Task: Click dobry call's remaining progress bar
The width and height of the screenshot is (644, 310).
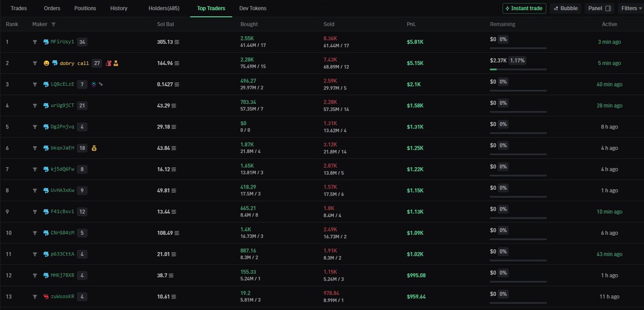Action: 518,69
